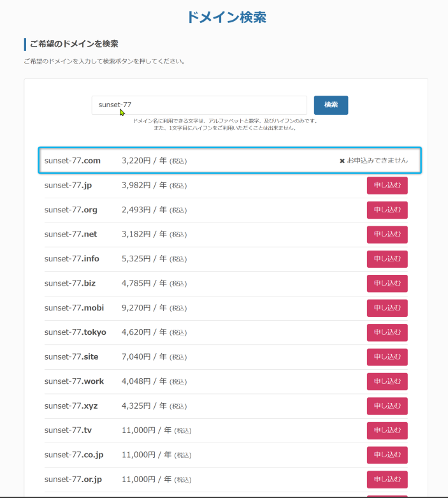The height and width of the screenshot is (498, 448).
Task: Click the 検索 search button
Action: [331, 105]
